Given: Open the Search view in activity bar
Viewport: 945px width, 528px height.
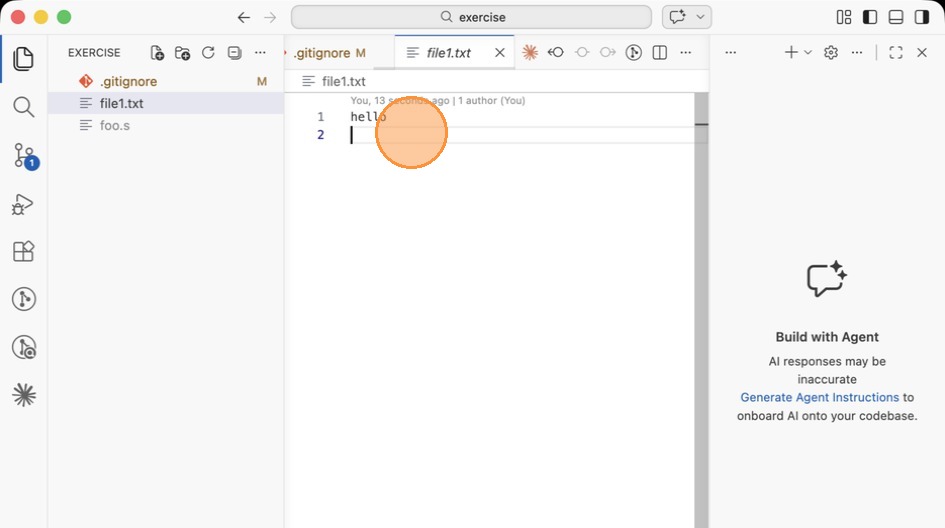Looking at the screenshot, I should click(x=23, y=107).
